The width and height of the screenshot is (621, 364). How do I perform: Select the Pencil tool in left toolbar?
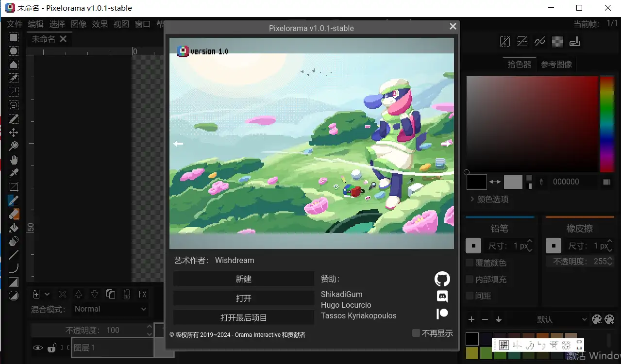(x=14, y=200)
